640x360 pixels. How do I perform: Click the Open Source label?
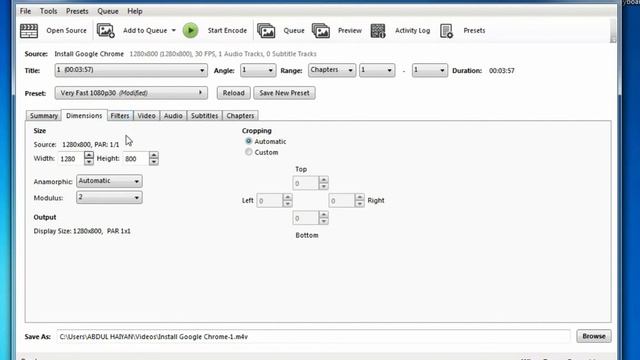[x=67, y=31]
